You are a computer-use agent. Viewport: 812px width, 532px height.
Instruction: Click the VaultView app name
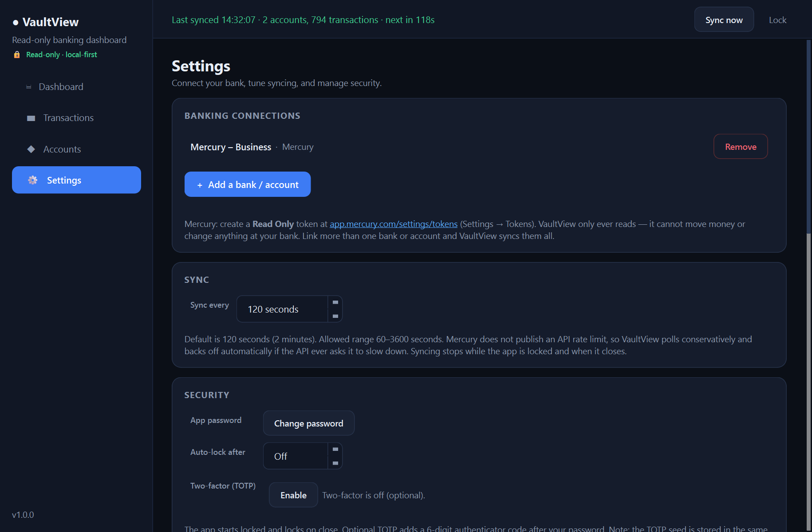pos(51,22)
